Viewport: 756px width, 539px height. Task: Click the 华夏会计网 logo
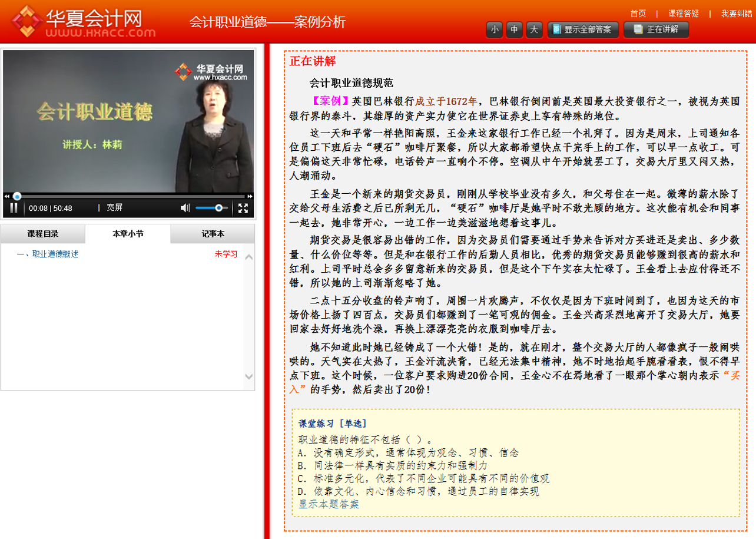[x=82, y=22]
